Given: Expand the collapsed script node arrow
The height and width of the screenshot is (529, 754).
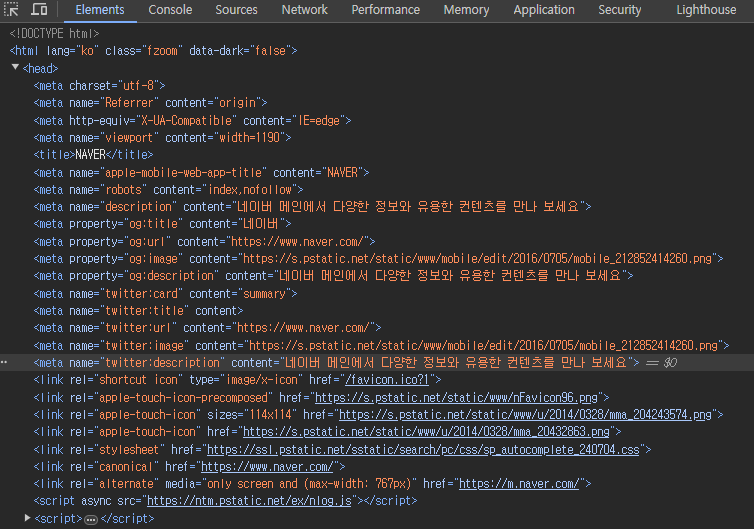Looking at the screenshot, I should coord(27,517).
